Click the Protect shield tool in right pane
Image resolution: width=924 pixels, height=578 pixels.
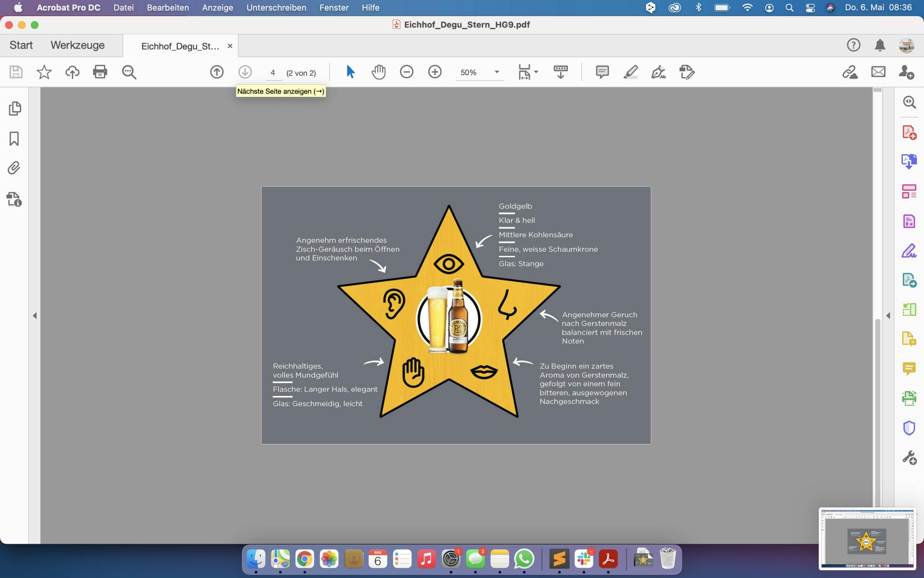tap(909, 428)
